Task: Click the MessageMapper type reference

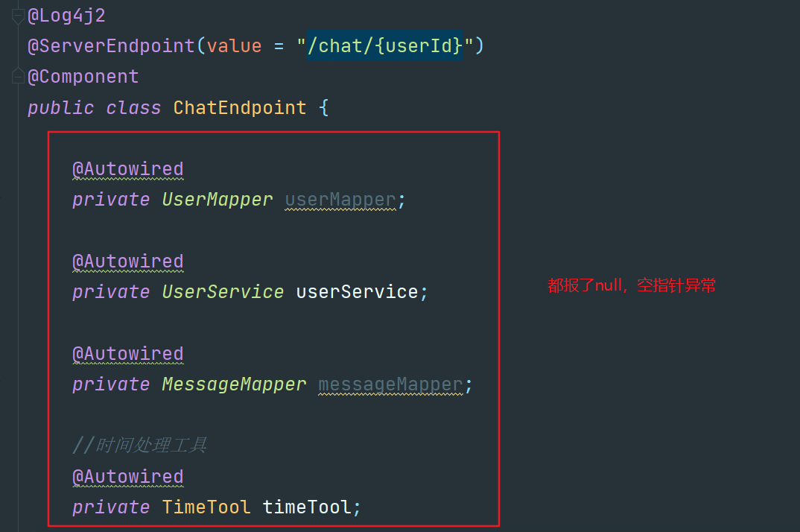Action: point(233,384)
